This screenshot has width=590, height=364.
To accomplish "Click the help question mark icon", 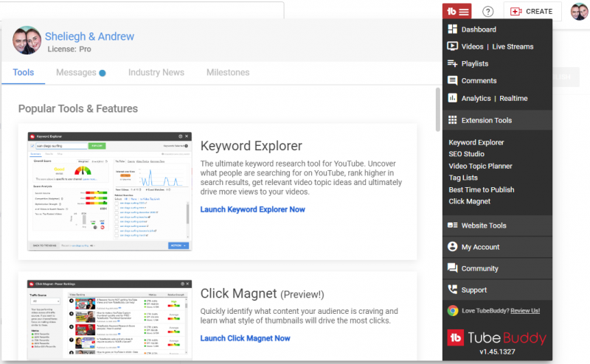I will [x=487, y=11].
